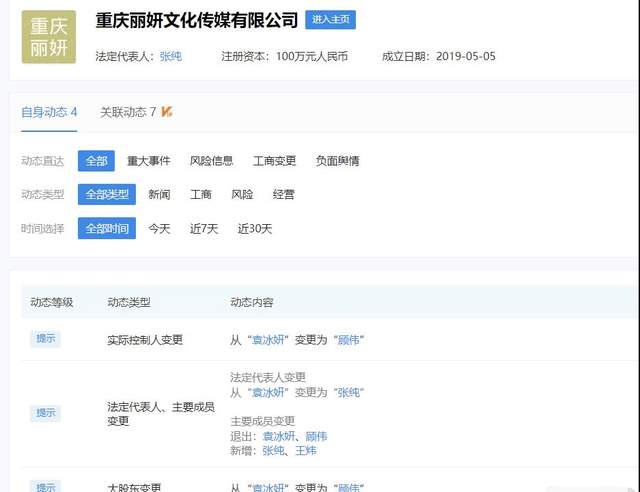Click the 提示 tag in 实际控制人变更 row
640x492 pixels.
[45, 338]
